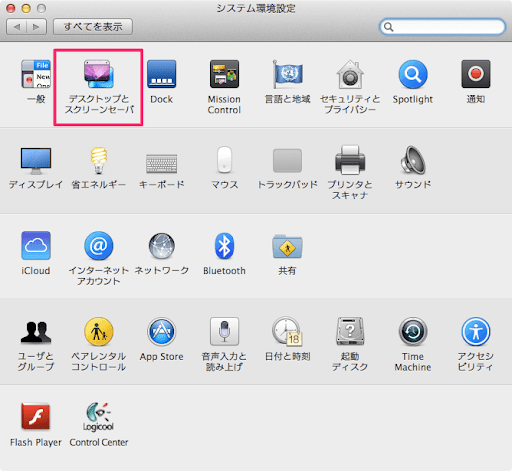512x471 pixels.
Task: Open the 起動ディスク startup disk icon
Action: click(350, 332)
